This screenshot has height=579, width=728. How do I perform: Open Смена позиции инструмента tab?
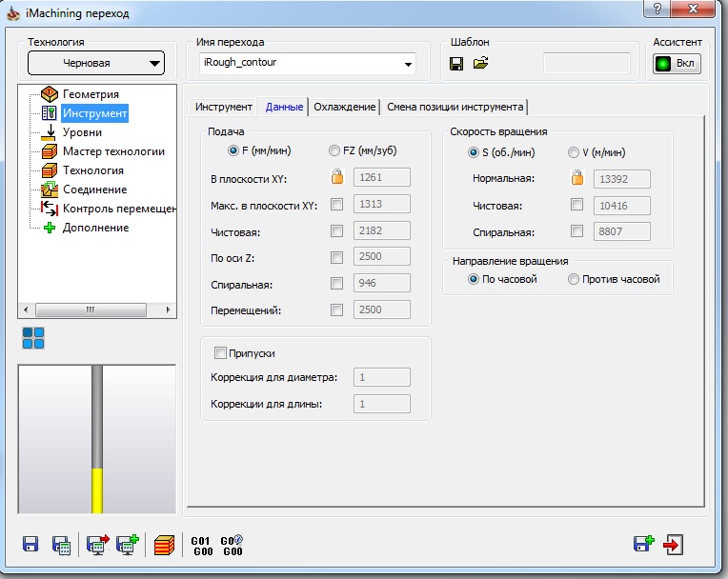pos(455,108)
